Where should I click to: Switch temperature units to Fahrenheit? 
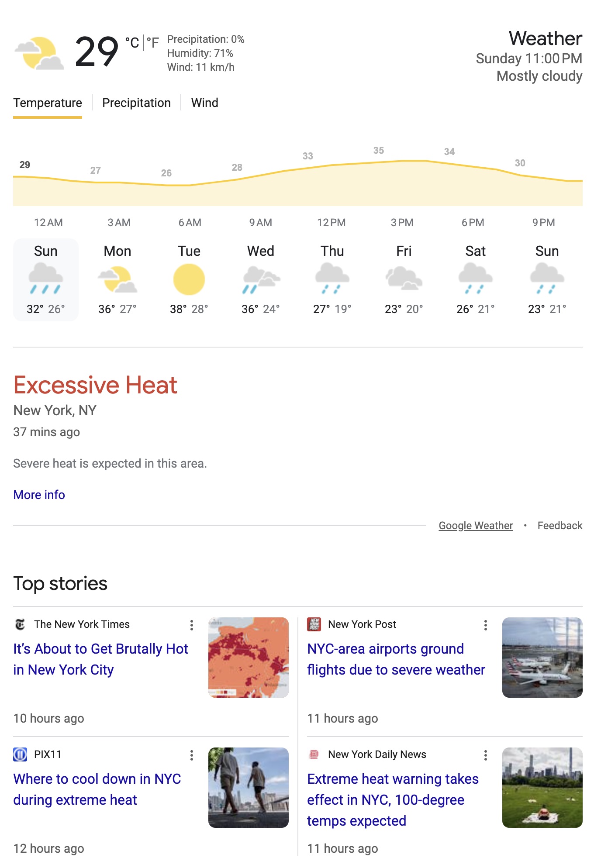pyautogui.click(x=152, y=42)
